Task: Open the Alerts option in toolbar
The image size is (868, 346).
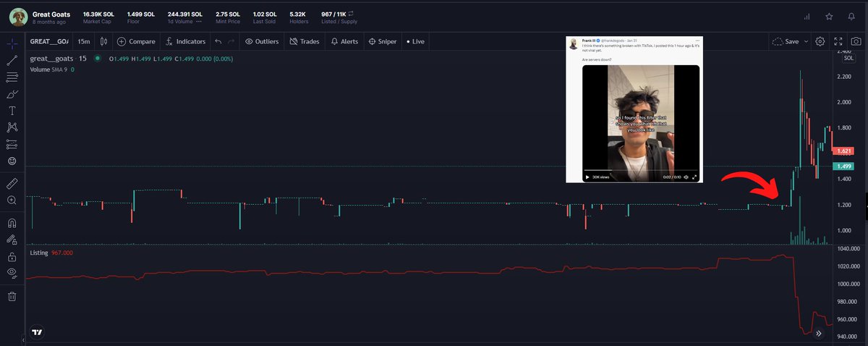Action: (x=344, y=42)
